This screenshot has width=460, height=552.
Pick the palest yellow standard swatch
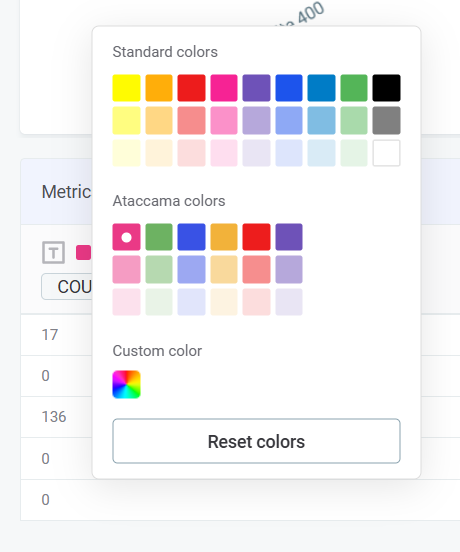coord(126,153)
